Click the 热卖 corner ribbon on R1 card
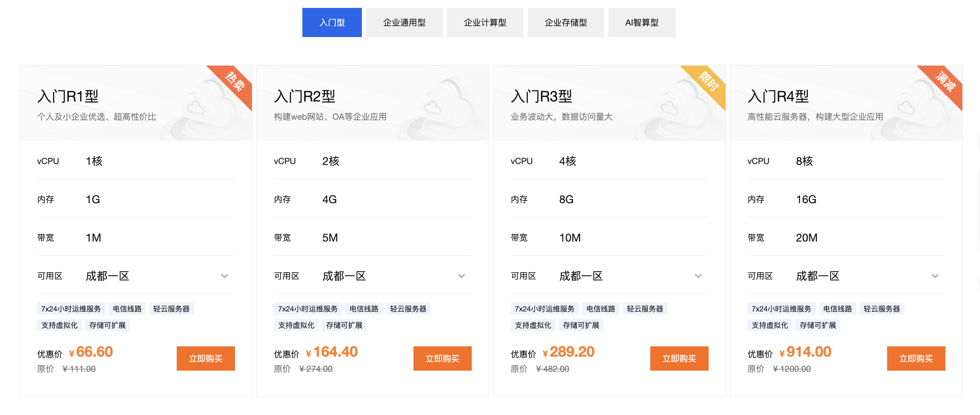Viewport: 980px width, 415px height. tap(234, 82)
